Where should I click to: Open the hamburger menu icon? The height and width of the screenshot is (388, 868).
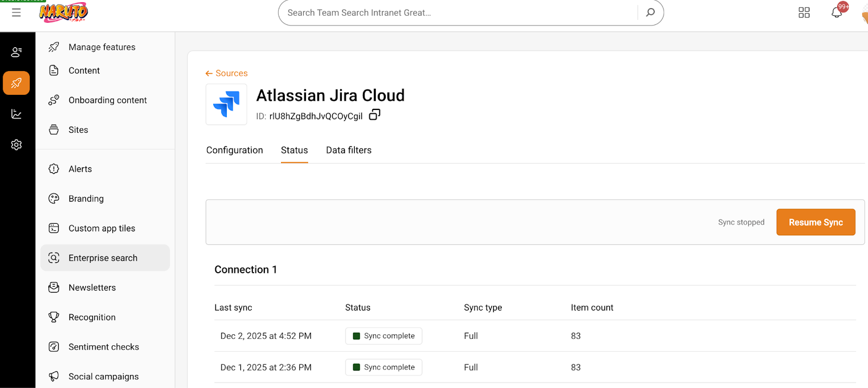pos(16,12)
